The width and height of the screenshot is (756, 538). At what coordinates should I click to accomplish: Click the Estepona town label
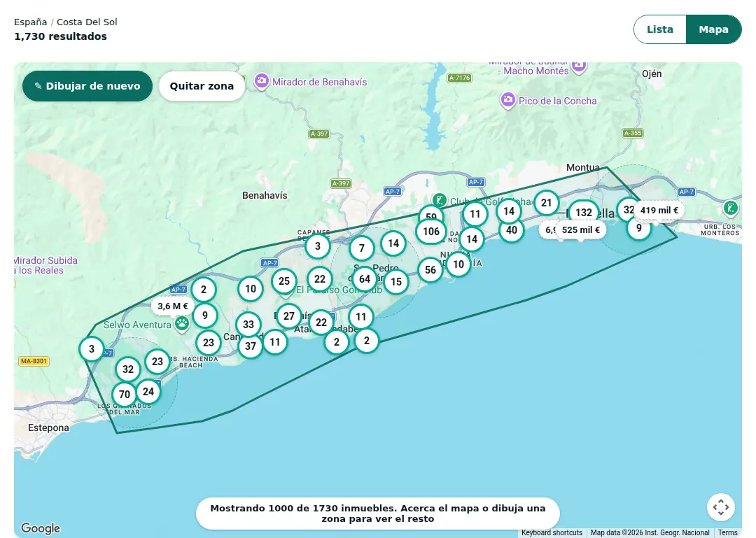[x=48, y=427]
